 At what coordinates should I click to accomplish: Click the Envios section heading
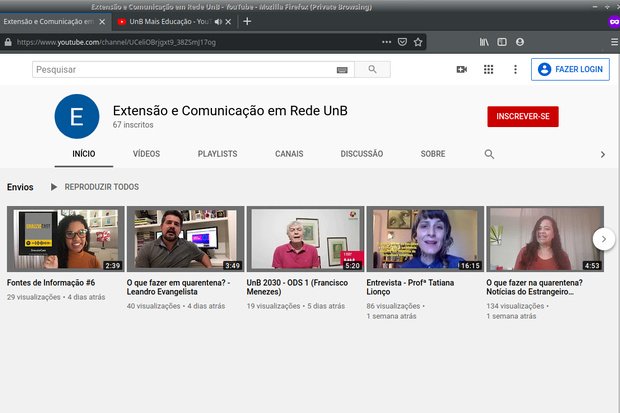point(20,187)
